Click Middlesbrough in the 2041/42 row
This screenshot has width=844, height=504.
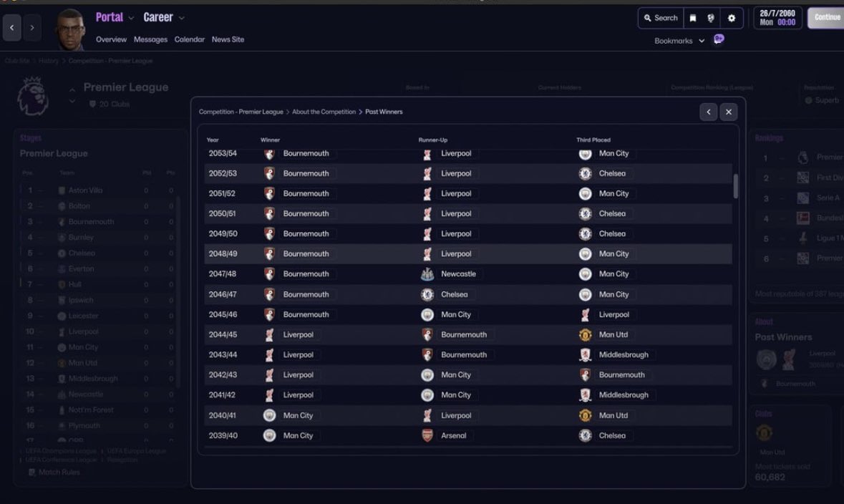point(624,394)
